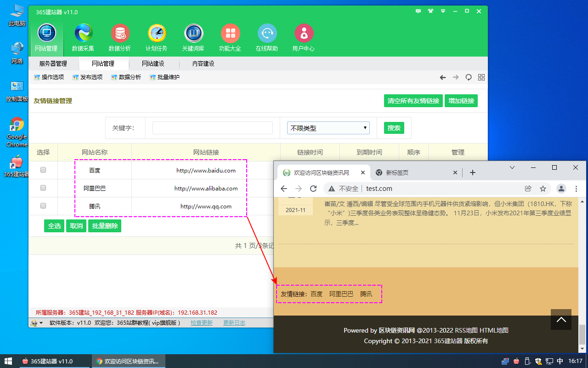Open the 不限类型 type dropdown
This screenshot has width=588, height=368.
pos(328,128)
